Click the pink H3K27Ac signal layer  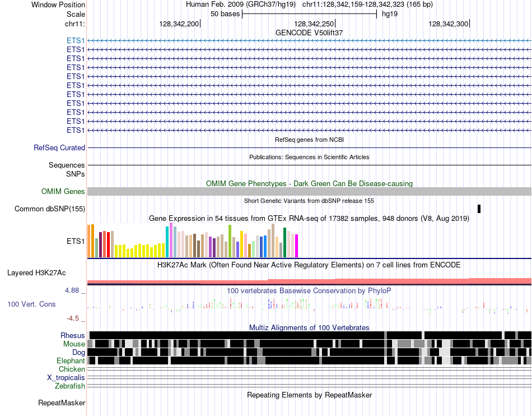[309, 281]
